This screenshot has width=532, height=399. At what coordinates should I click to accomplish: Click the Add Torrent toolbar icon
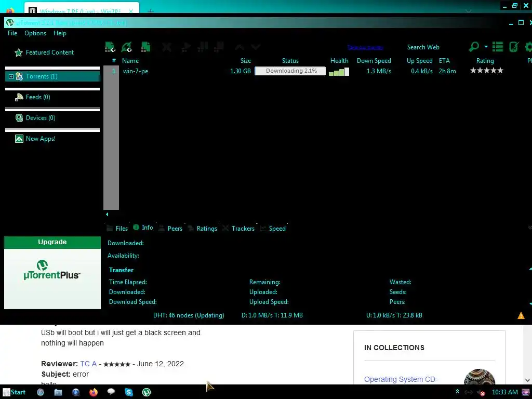tap(110, 47)
